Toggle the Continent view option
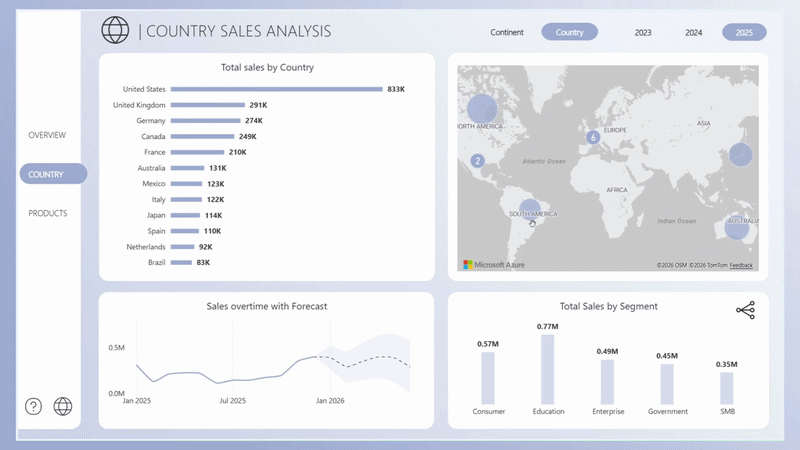Viewport: 800px width, 450px height. coord(507,33)
